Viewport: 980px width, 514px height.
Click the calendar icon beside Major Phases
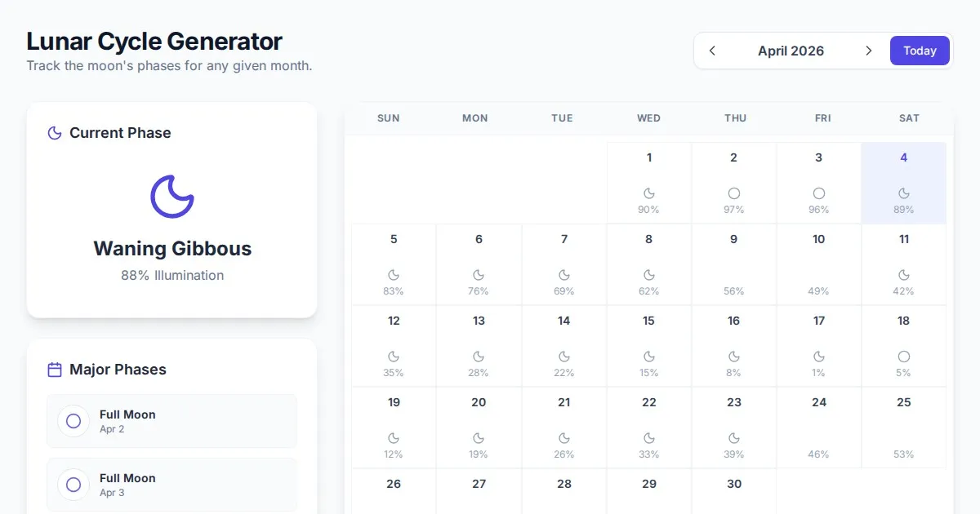[55, 370]
